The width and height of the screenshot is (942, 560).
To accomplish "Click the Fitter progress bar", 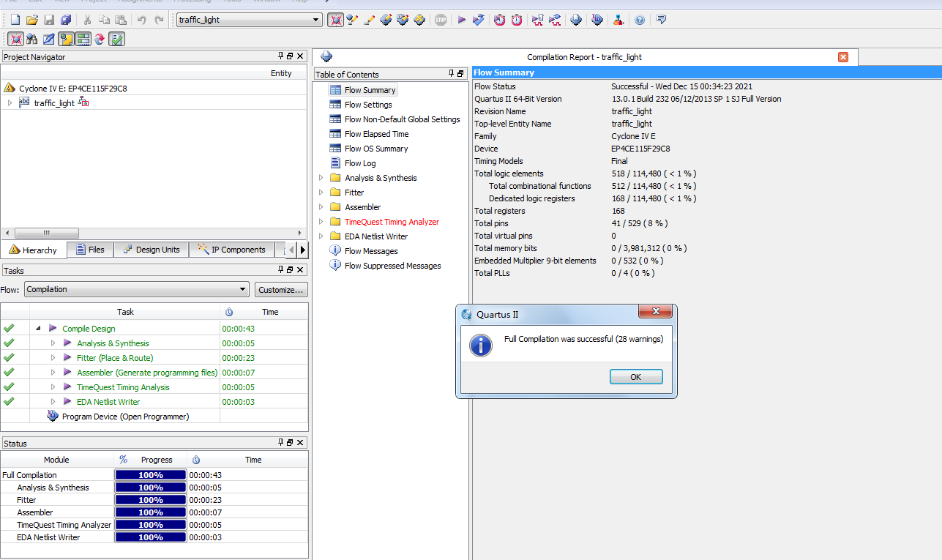I will click(x=151, y=500).
